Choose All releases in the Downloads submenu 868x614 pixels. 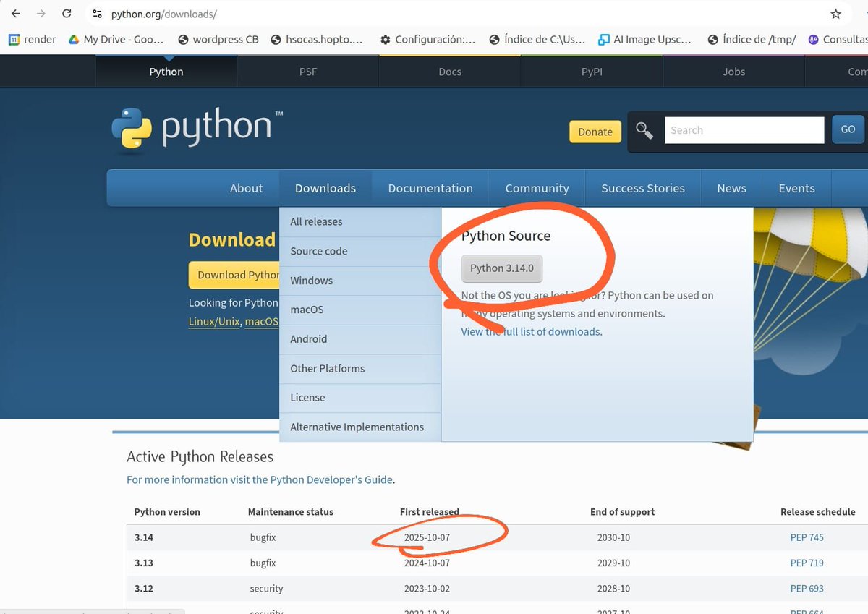pos(360,222)
